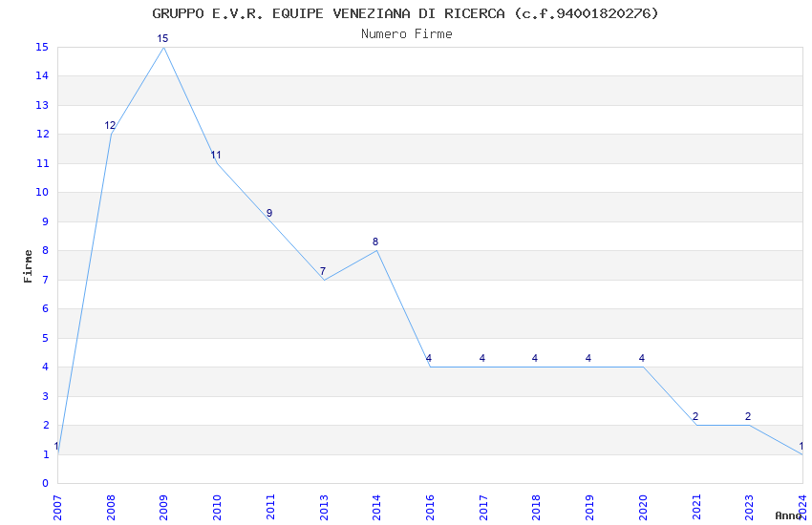Click the x-axis year label 2008
Viewport: 812px width, 525px height.
pos(111,508)
